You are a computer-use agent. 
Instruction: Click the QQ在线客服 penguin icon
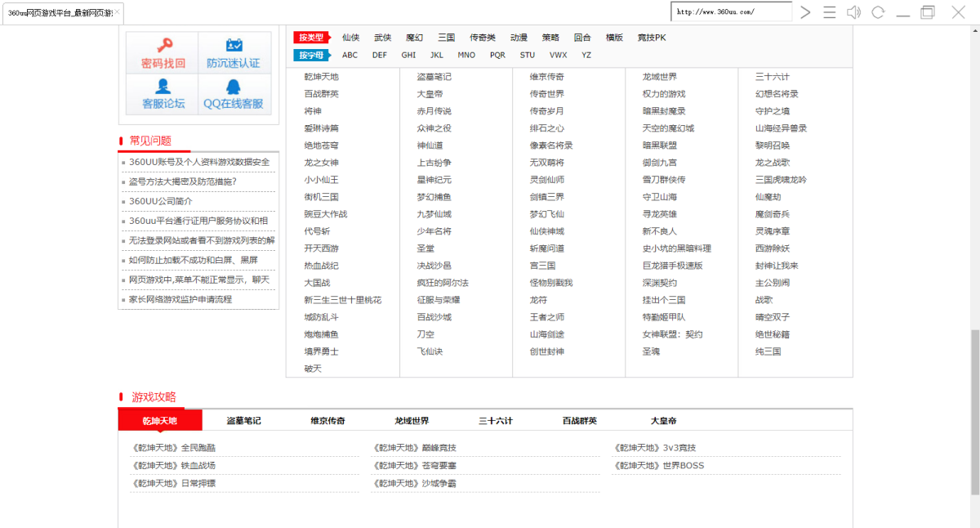tap(234, 87)
